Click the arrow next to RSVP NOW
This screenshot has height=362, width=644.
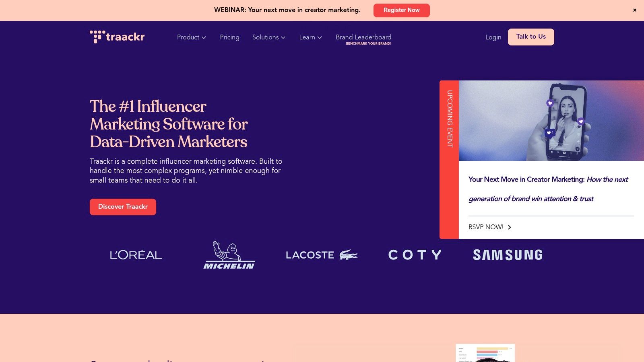pos(510,227)
